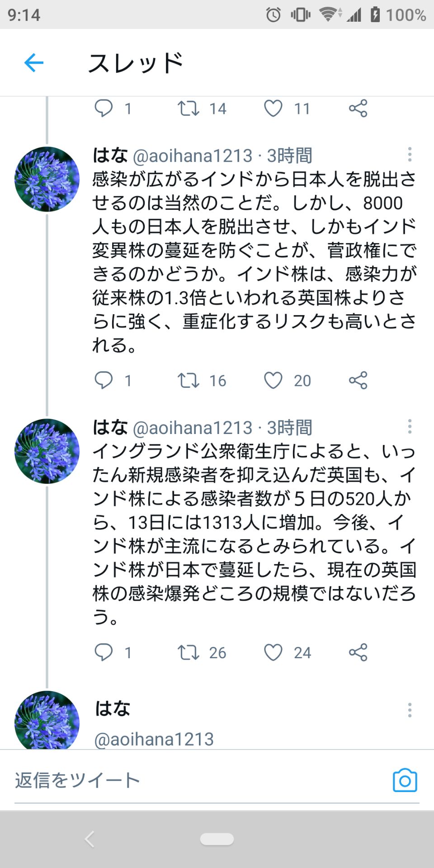Viewport: 434px width, 868px height.
Task: Tap the 返信をツイート reply field
Action: (x=136, y=779)
